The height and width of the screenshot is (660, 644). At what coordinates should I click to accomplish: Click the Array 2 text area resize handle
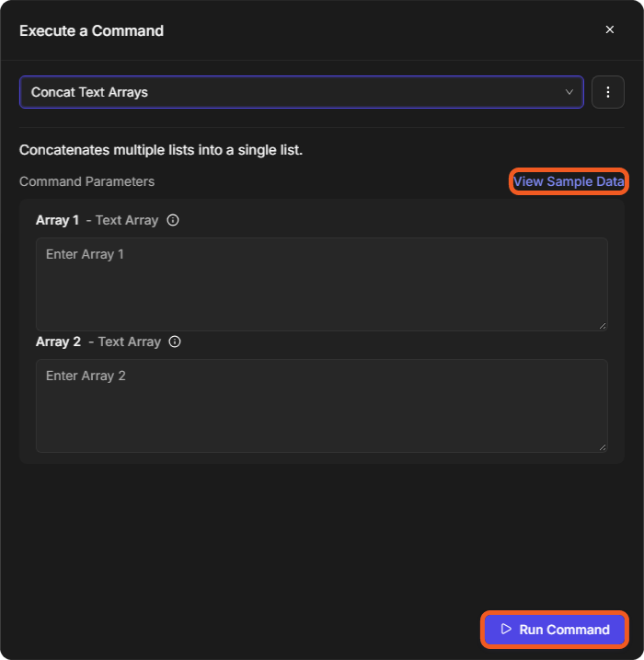coord(603,447)
